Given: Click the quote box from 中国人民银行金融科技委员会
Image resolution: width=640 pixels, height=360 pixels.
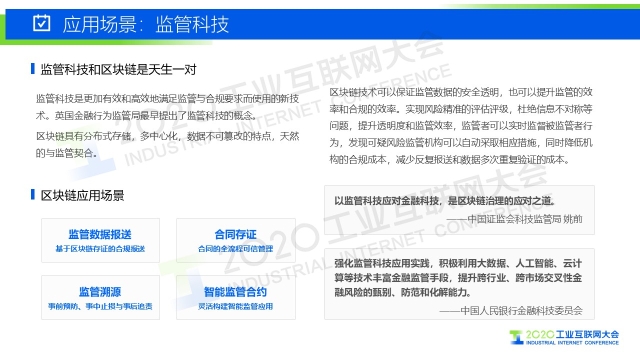Looking at the screenshot, I should point(459,284).
